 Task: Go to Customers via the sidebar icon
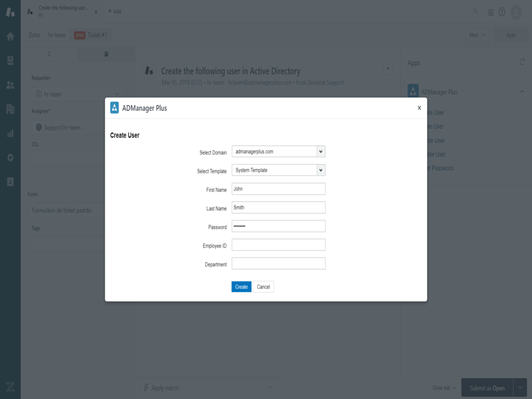[x=10, y=85]
